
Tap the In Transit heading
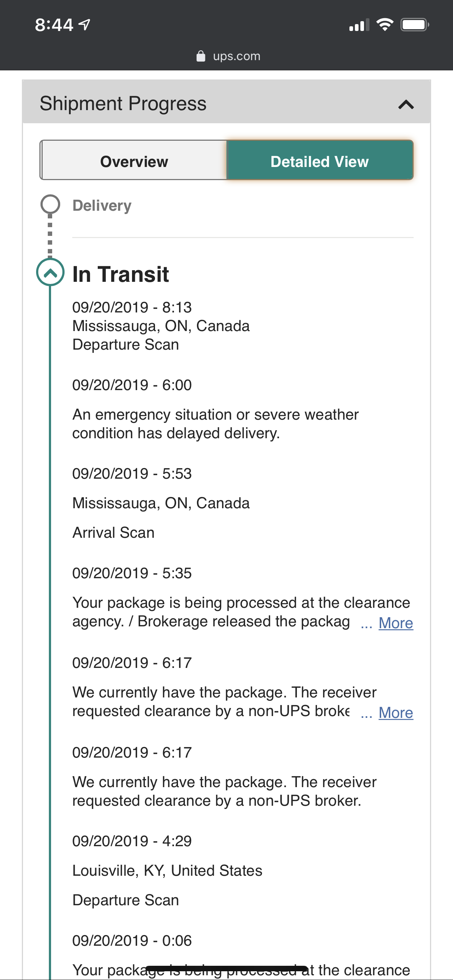120,274
